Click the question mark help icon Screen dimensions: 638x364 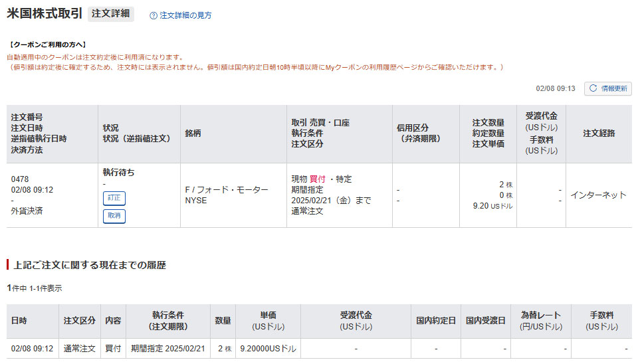(154, 15)
